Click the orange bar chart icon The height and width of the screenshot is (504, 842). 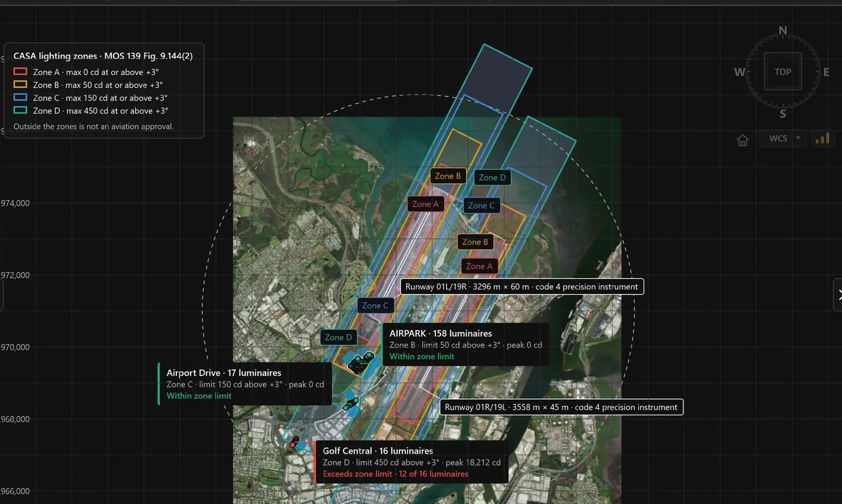[822, 138]
